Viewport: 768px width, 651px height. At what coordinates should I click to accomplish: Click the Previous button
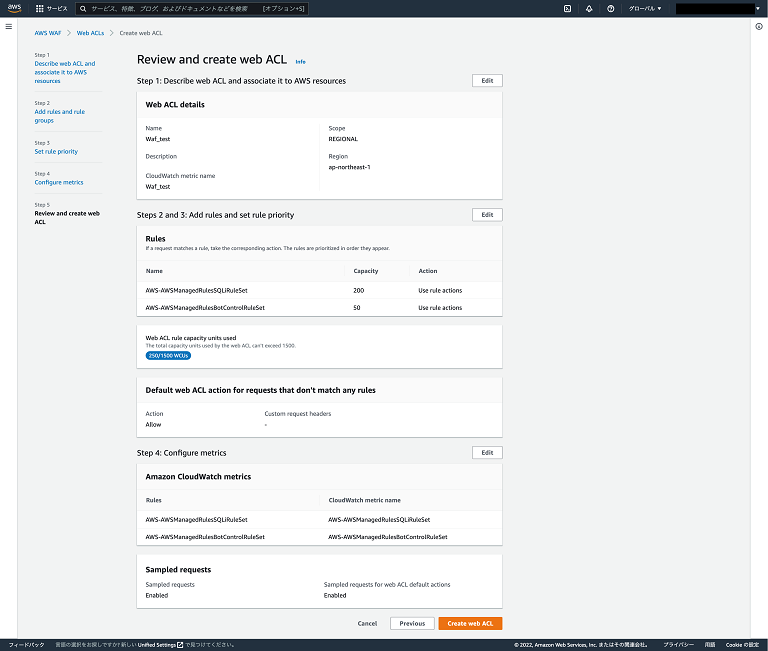coord(412,623)
